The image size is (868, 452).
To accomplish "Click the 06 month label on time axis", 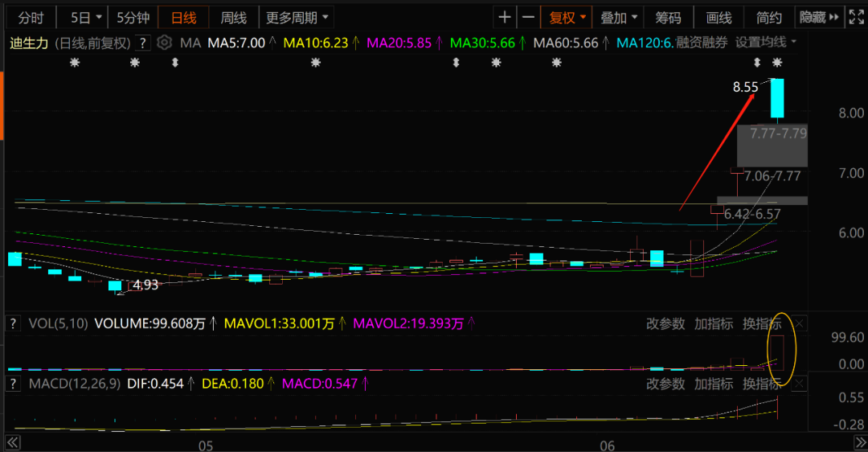I will (608, 446).
